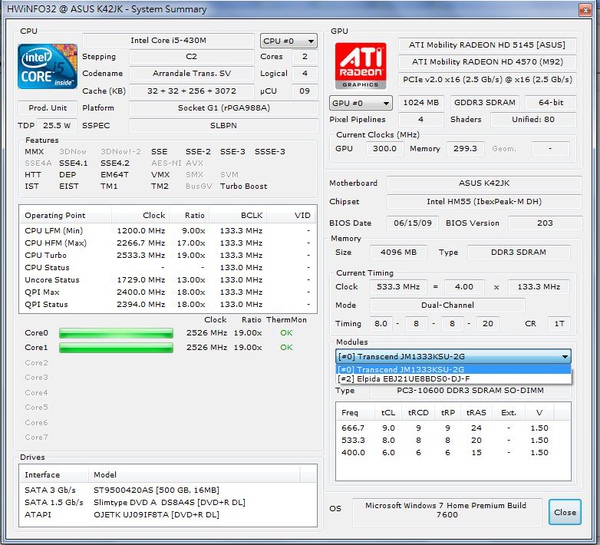
Task: Select the OJETK UJ09IF8TA drive row
Action: (x=168, y=514)
